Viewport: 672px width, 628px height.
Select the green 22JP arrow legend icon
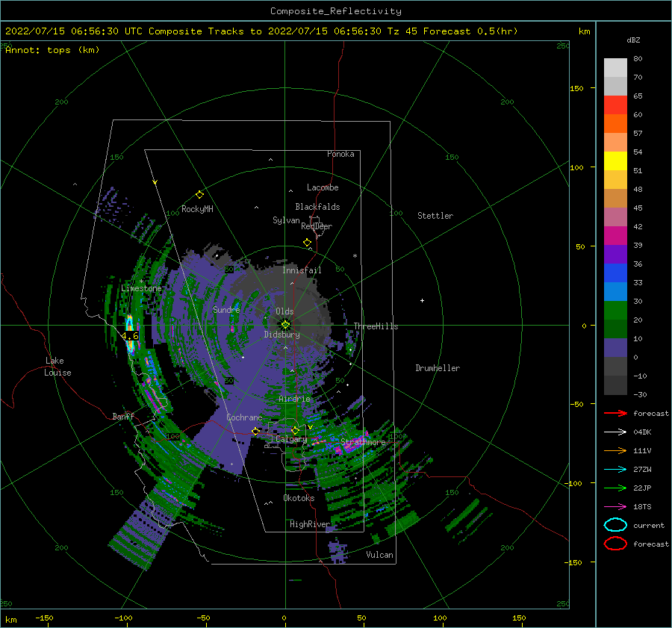click(615, 488)
